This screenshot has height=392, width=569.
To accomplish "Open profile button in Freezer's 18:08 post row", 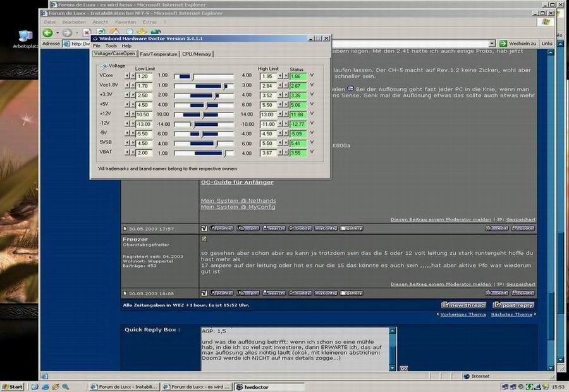I will click(x=221, y=293).
